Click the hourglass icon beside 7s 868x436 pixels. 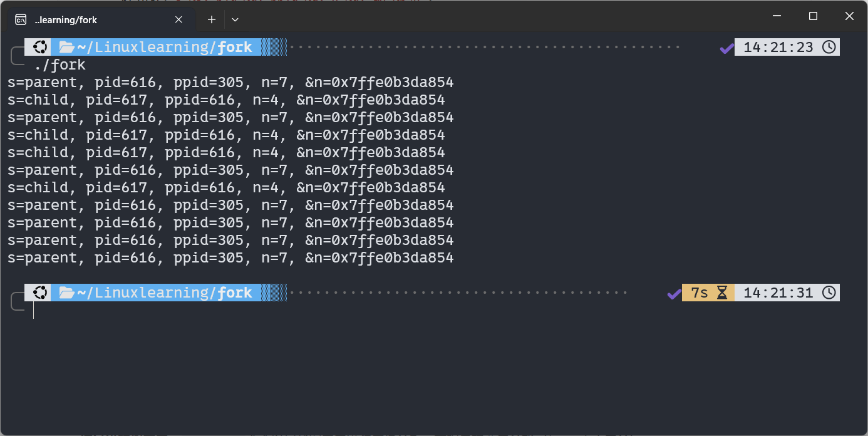[722, 293]
